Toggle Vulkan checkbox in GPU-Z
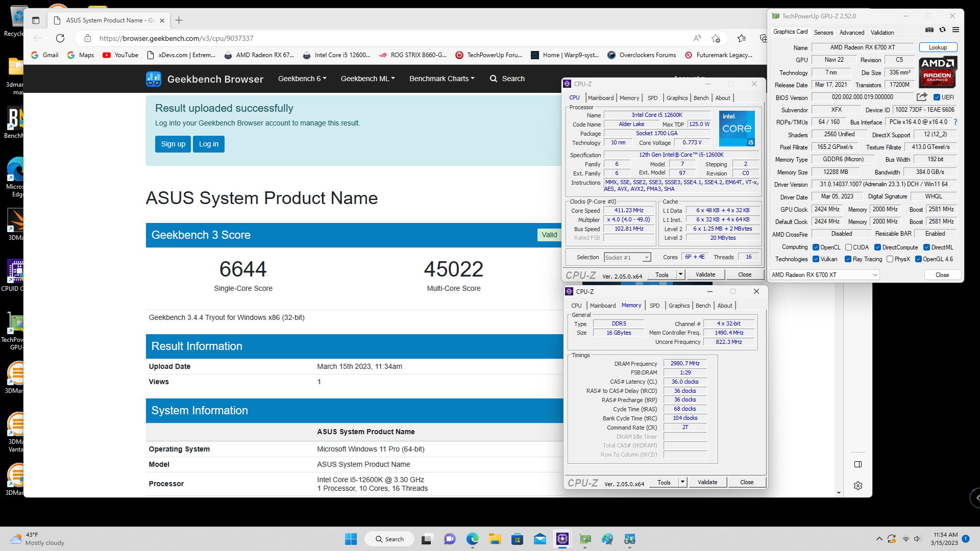 click(816, 259)
